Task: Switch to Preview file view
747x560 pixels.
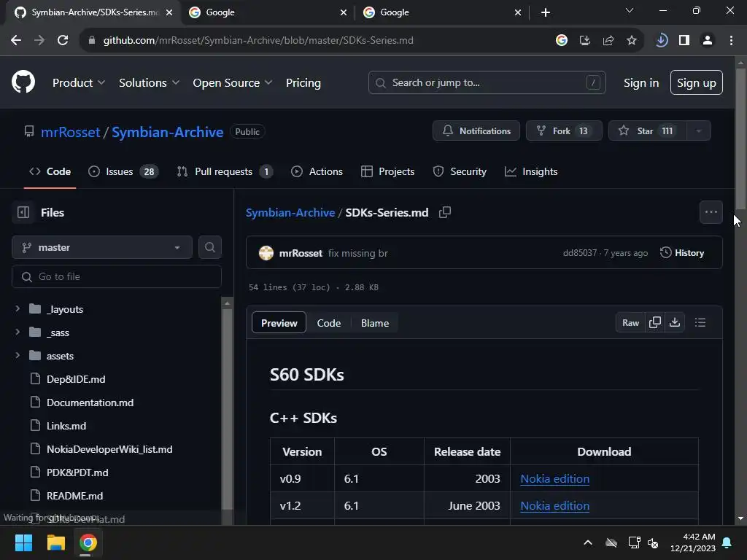Action: pos(279,323)
